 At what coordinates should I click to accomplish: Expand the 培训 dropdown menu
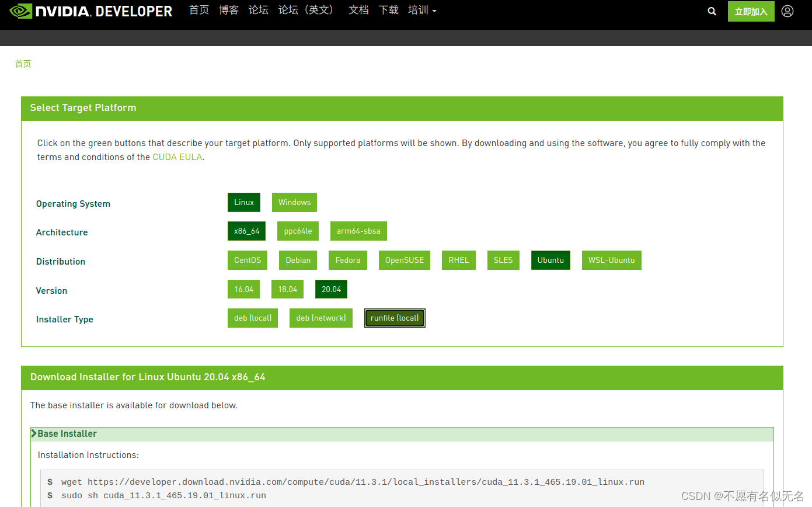coord(422,11)
